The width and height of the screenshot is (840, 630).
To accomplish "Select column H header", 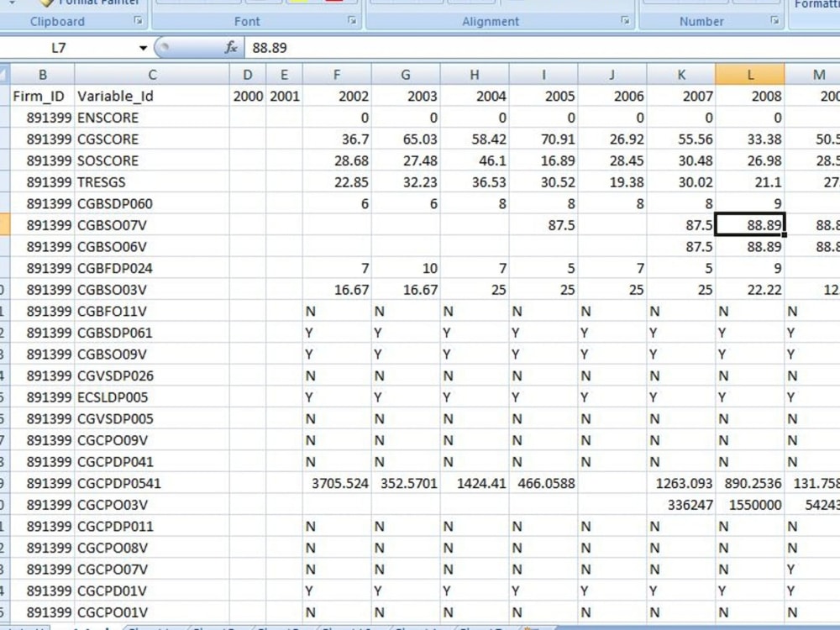I will tap(475, 75).
